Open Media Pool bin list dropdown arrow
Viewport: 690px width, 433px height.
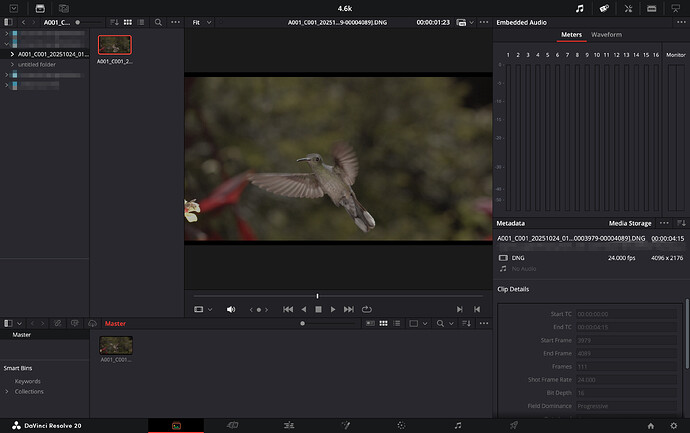tap(19, 323)
